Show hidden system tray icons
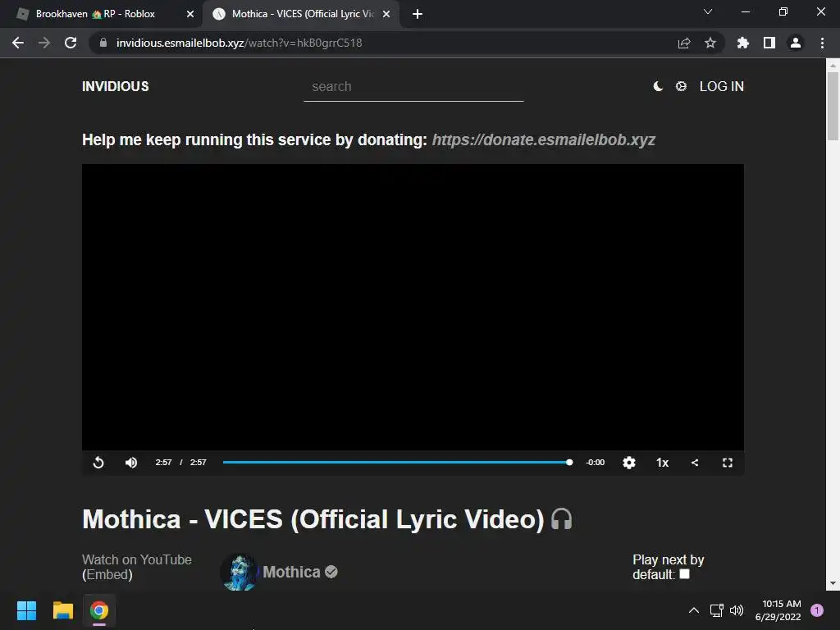Viewport: 840px width, 630px height. [693, 610]
